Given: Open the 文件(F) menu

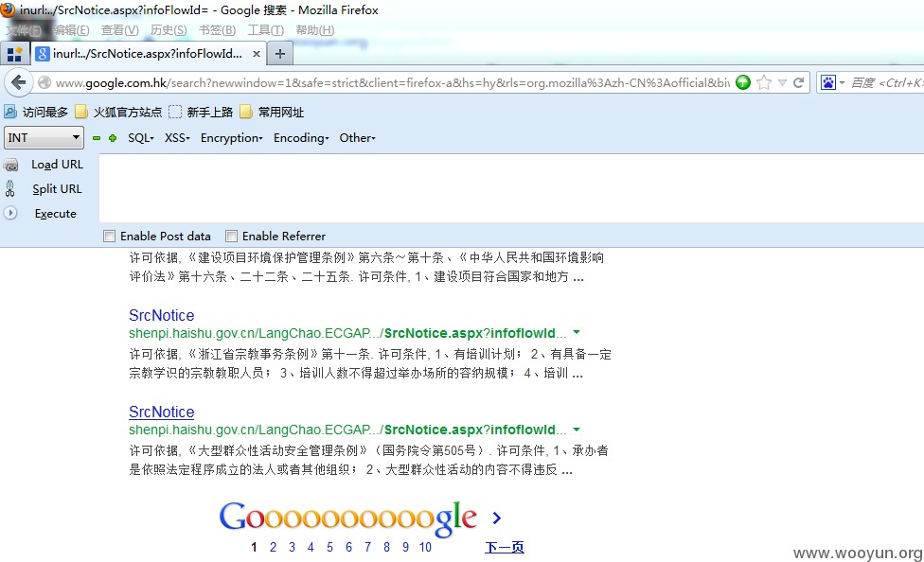Looking at the screenshot, I should (x=24, y=30).
